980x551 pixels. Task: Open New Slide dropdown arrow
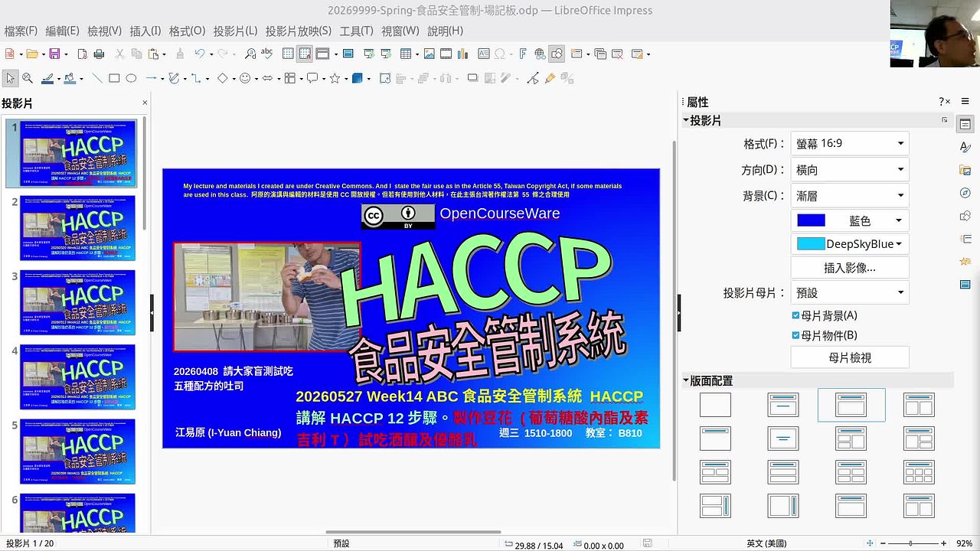point(588,54)
